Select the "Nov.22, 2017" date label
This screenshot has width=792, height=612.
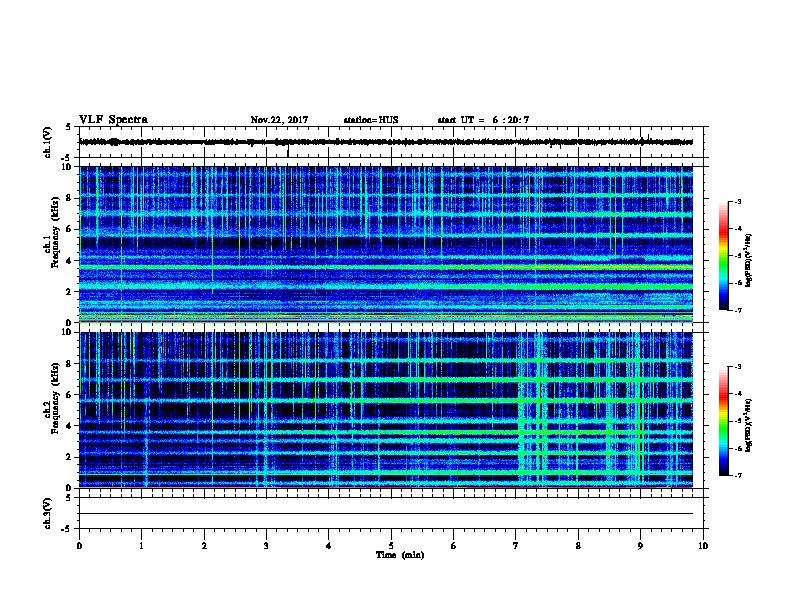[x=279, y=120]
